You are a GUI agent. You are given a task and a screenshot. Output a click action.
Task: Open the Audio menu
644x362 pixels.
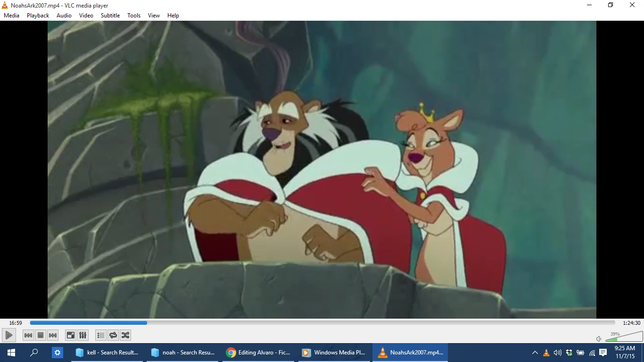coord(64,16)
